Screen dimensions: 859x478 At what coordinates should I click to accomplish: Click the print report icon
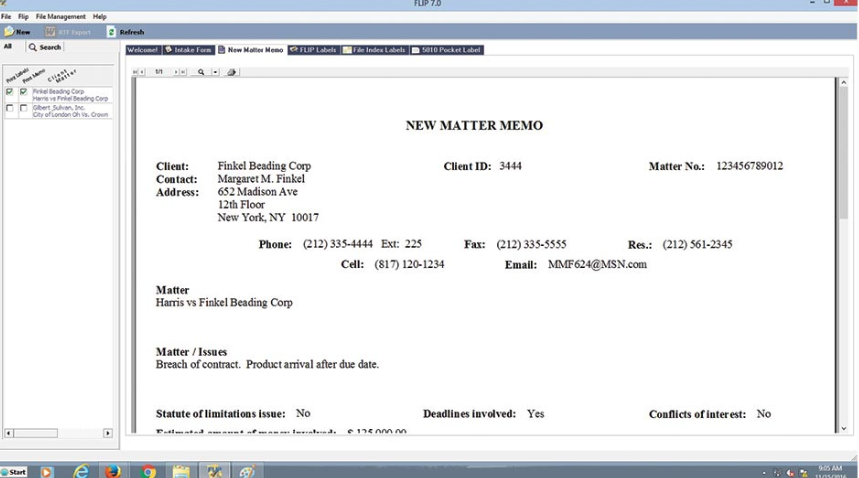tap(231, 72)
